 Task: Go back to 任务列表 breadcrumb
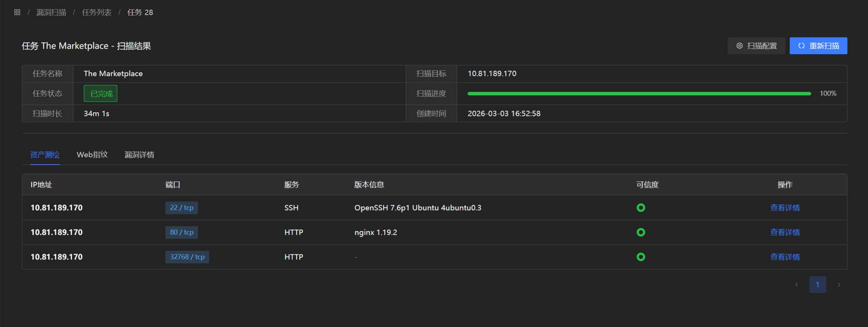96,12
